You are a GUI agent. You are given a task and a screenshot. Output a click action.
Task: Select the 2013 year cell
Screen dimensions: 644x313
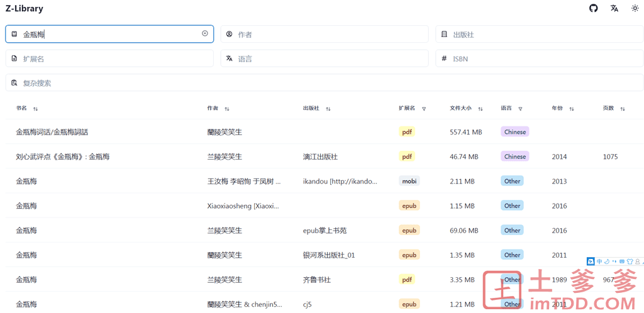[559, 181]
